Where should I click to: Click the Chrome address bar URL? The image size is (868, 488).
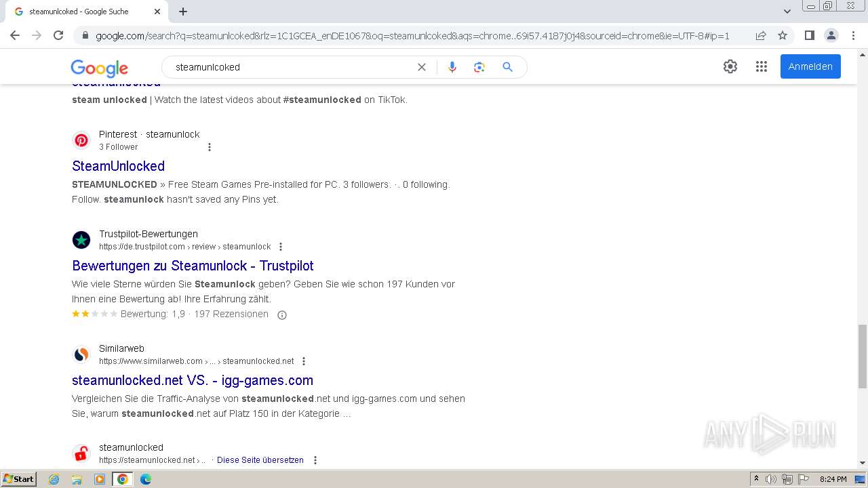412,36
